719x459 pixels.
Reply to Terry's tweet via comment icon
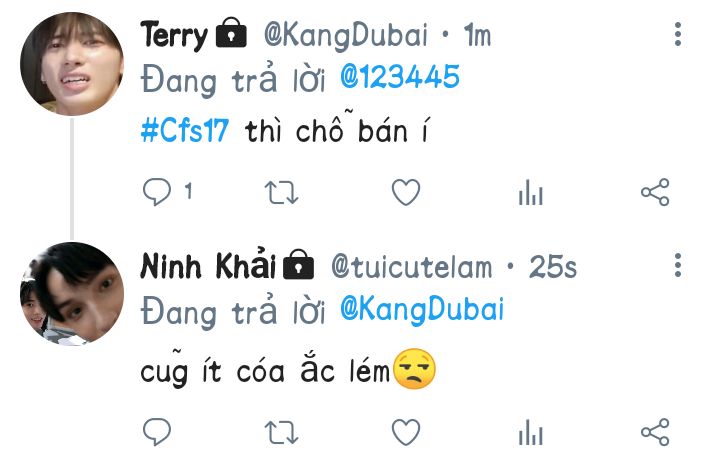point(157,192)
